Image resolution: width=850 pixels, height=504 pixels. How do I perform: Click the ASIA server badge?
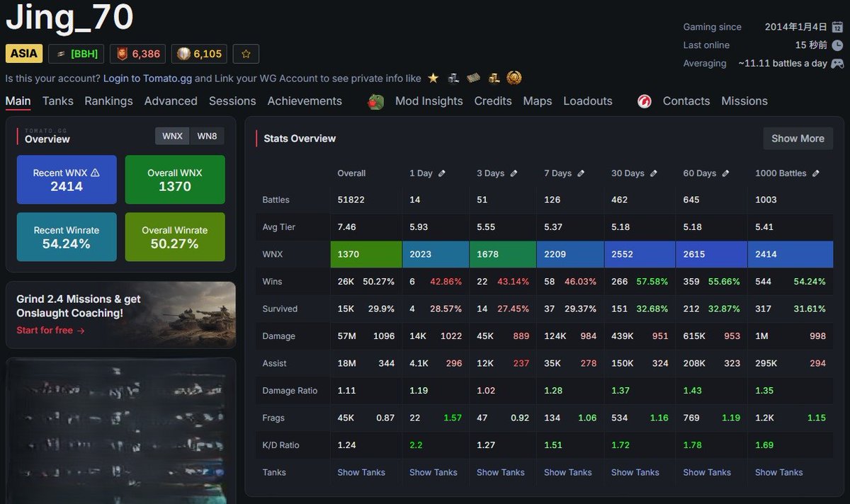coord(25,54)
